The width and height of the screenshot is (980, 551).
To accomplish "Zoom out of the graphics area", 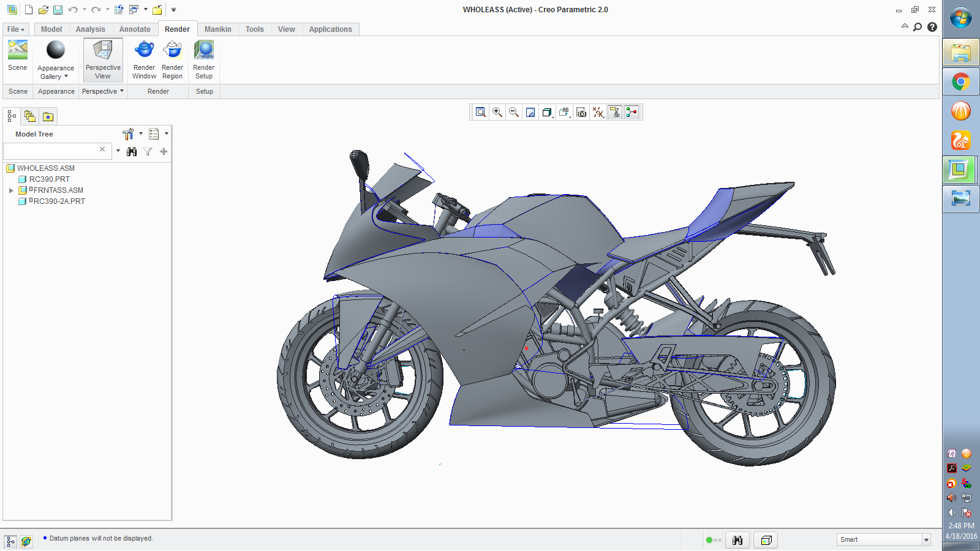I will click(514, 112).
